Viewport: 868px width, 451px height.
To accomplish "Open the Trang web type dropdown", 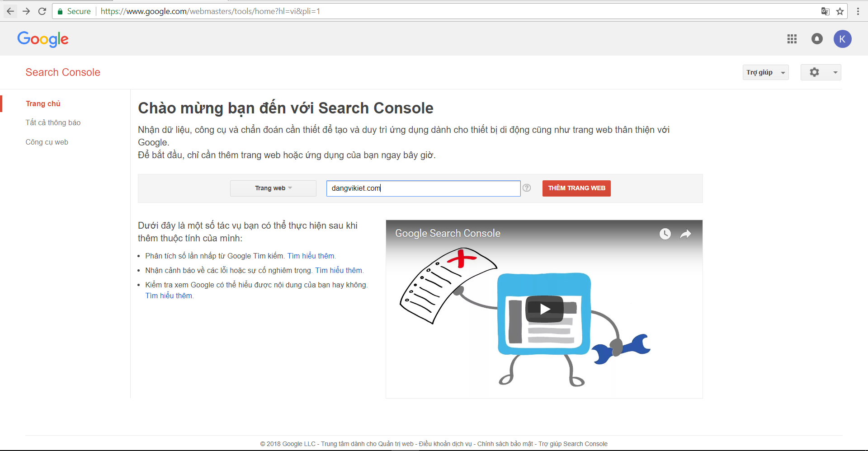I will [x=273, y=188].
